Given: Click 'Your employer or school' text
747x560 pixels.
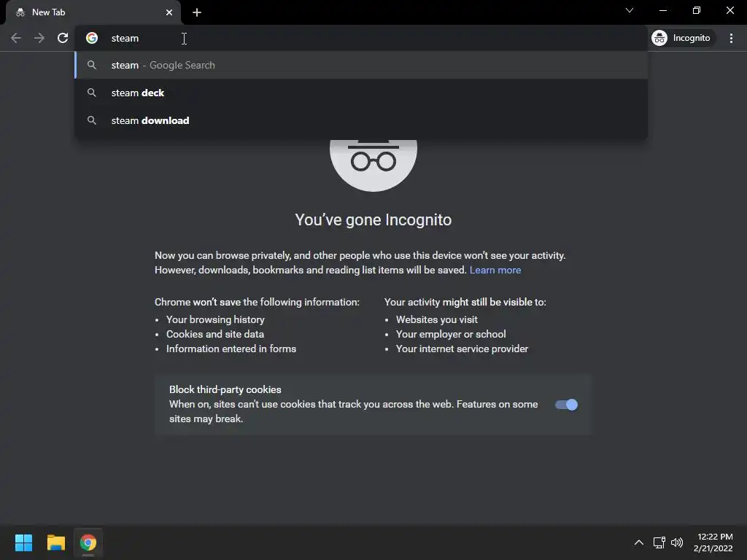Looking at the screenshot, I should point(451,334).
